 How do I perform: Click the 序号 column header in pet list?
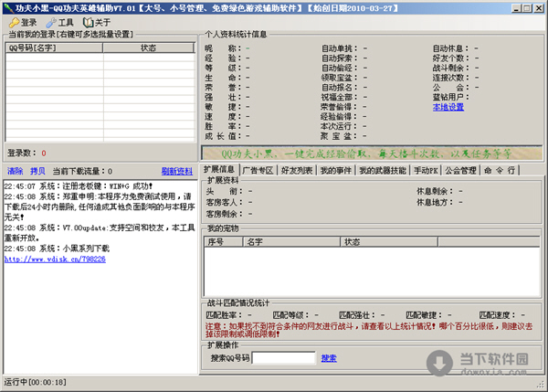point(224,241)
